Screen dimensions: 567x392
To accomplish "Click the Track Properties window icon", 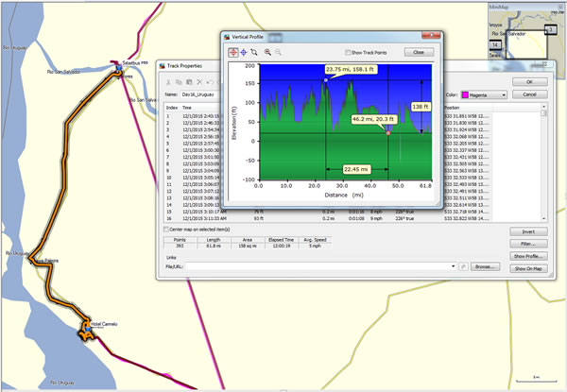I will [x=162, y=66].
